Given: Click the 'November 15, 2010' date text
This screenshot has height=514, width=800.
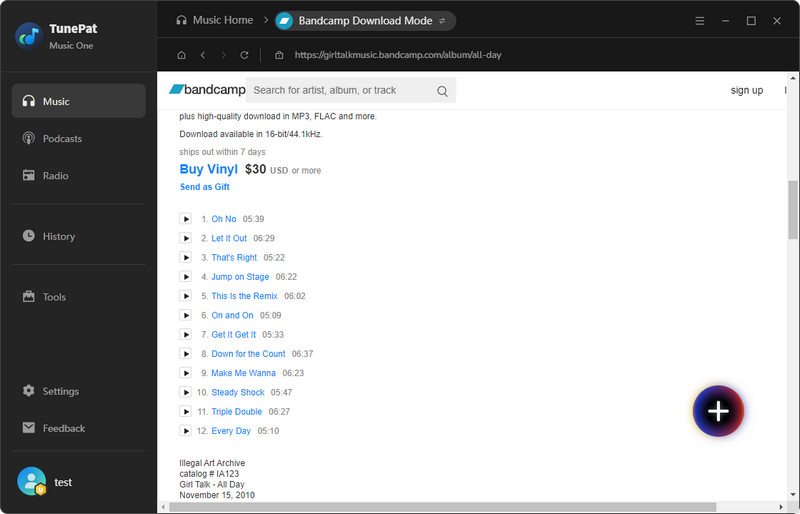Looking at the screenshot, I should (217, 495).
